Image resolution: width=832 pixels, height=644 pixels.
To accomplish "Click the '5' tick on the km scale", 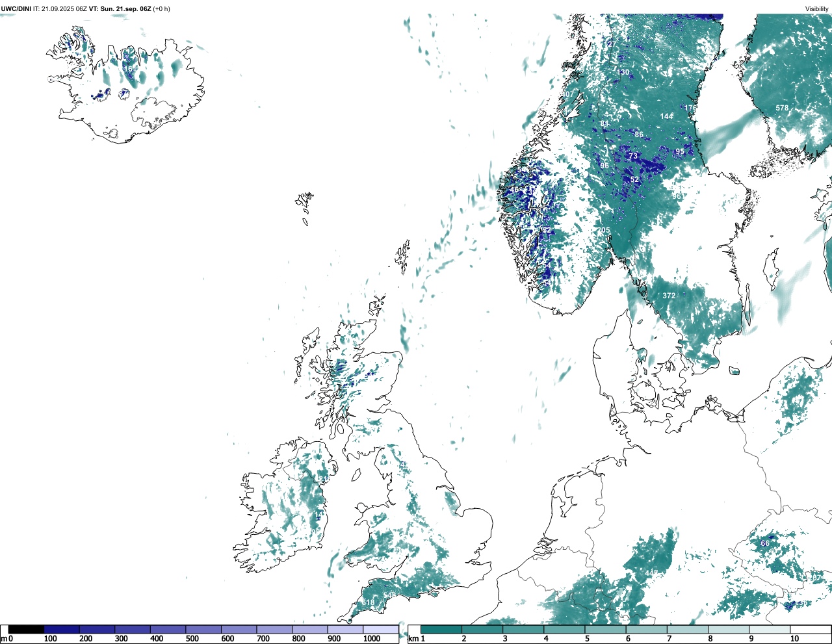I will pyautogui.click(x=587, y=639).
